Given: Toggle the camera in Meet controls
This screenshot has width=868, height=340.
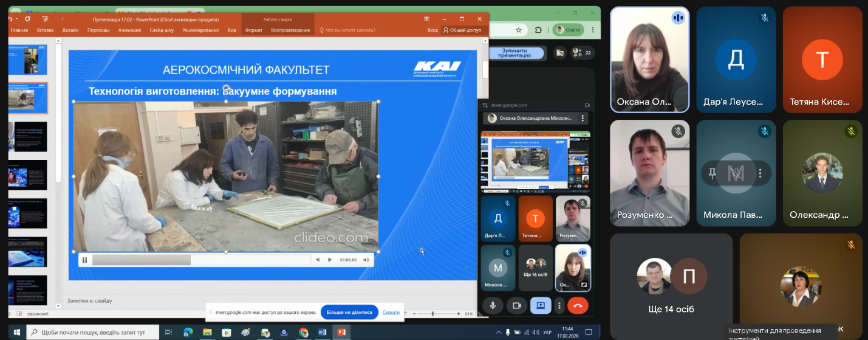Looking at the screenshot, I should click(517, 305).
